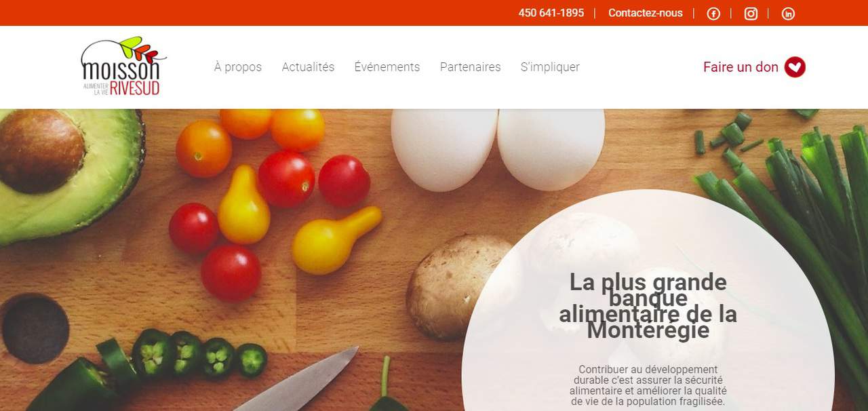Click the Contribuer au développement durable paragraph
This screenshot has width=868, height=411.
point(648,385)
